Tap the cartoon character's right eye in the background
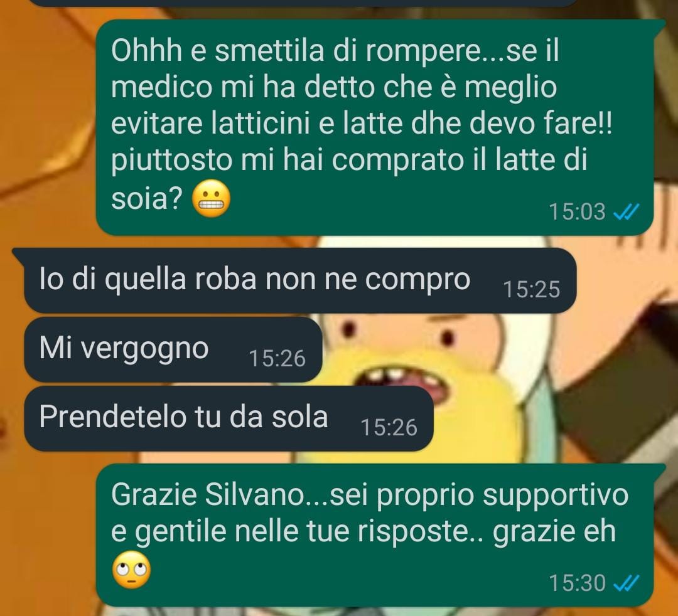This screenshot has height=616, width=678. (448, 337)
